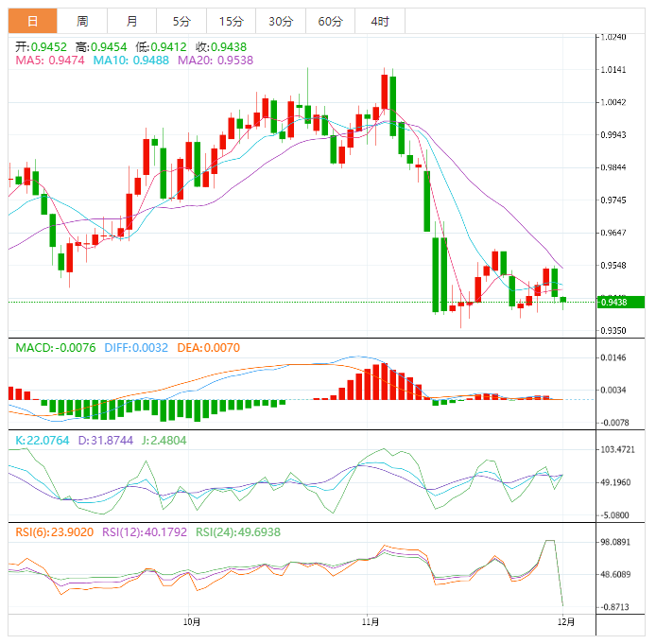Click the 103.4721 KDJ axis label
This screenshot has height=644, width=656.
coord(617,450)
